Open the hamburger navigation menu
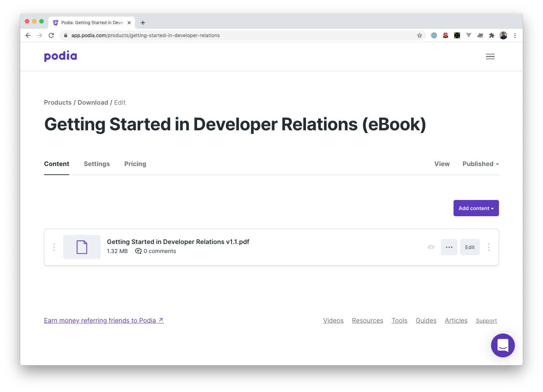Screen dimensions: 543x392 (490, 56)
